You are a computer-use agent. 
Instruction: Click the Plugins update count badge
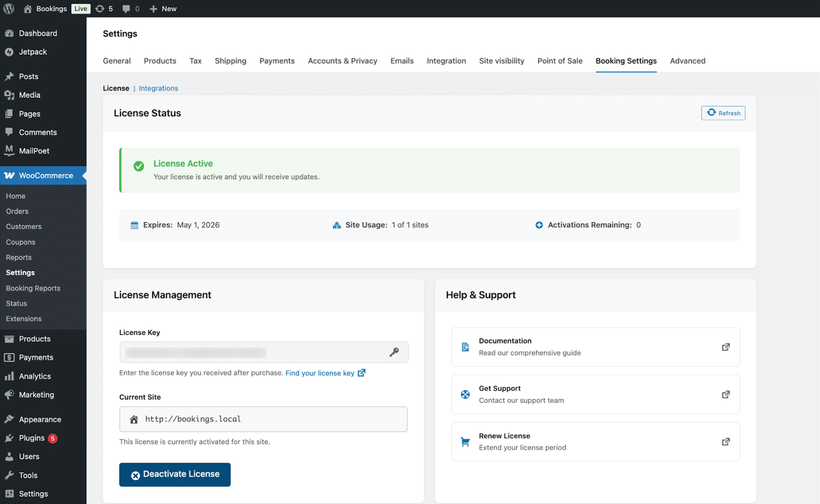(53, 438)
